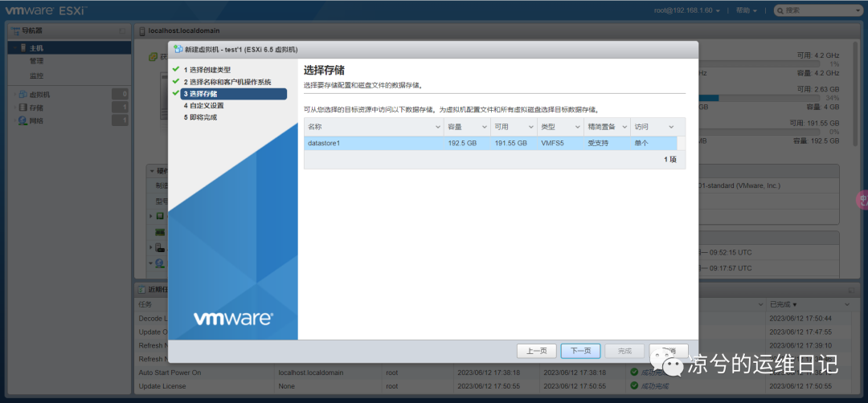Image resolution: width=868 pixels, height=403 pixels.
Task: Open the 类型 column dropdown arrow
Action: (x=577, y=127)
